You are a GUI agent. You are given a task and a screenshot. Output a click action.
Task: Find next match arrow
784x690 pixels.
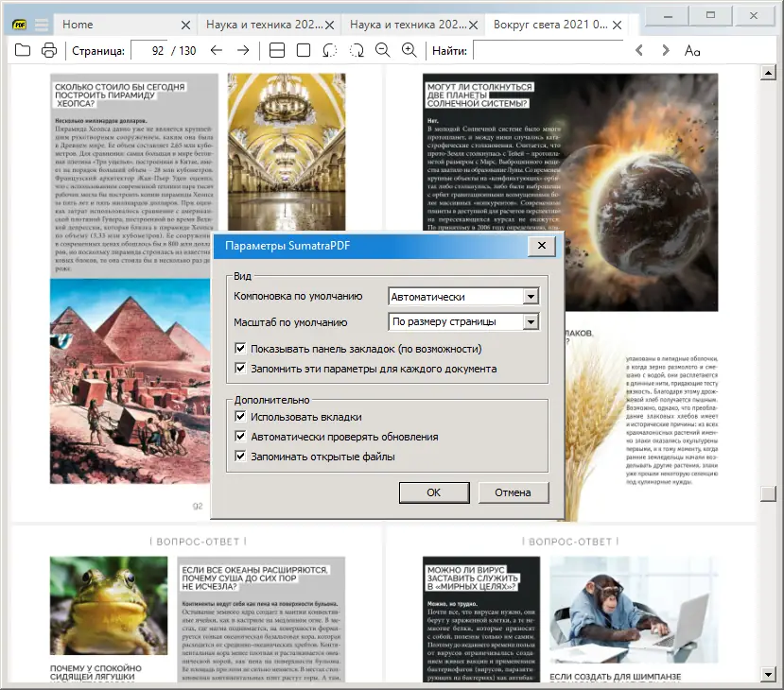[666, 50]
